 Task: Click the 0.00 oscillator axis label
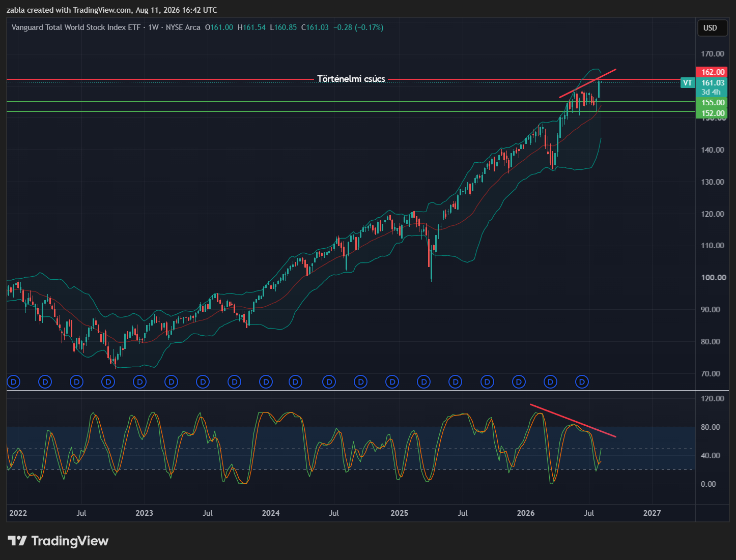tap(709, 484)
